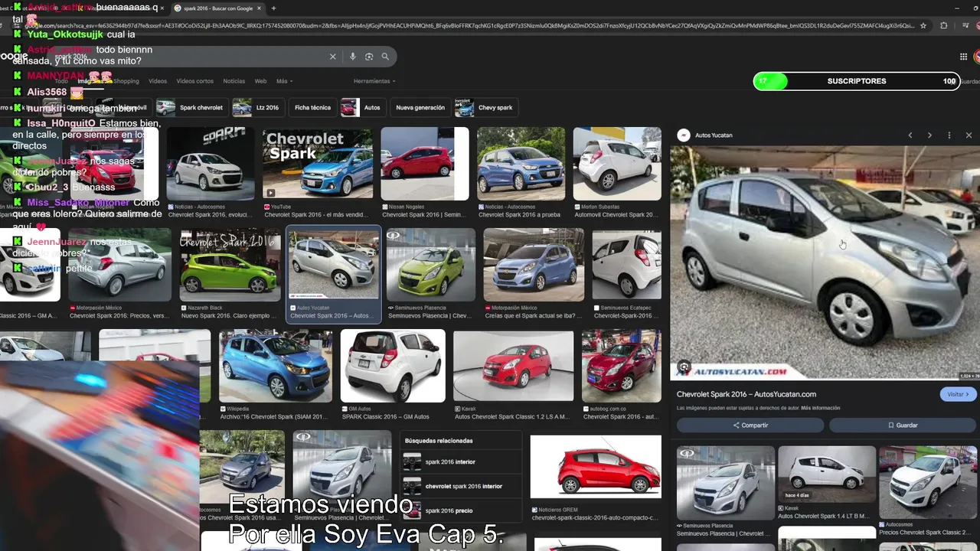Submit search with the magnifier icon
The width and height of the screenshot is (980, 551).
[x=385, y=57]
